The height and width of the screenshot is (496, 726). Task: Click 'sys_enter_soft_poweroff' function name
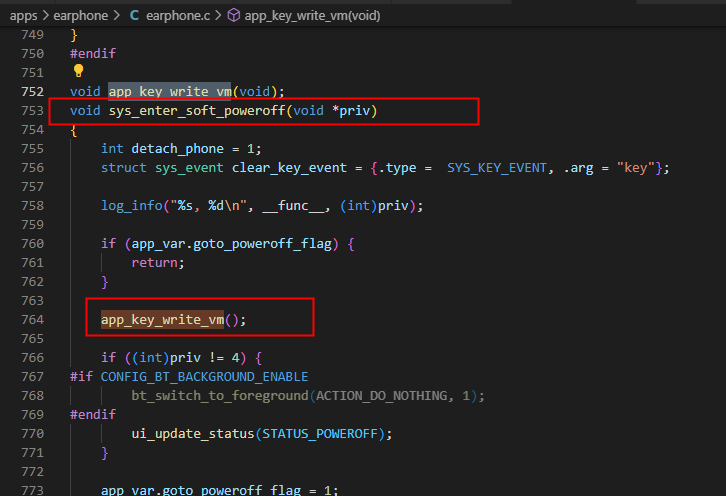(197, 111)
